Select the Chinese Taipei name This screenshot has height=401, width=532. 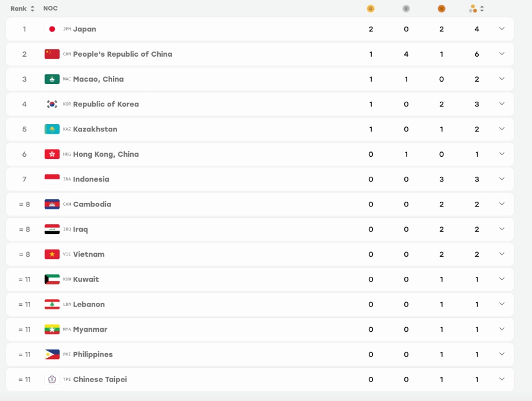click(x=100, y=379)
